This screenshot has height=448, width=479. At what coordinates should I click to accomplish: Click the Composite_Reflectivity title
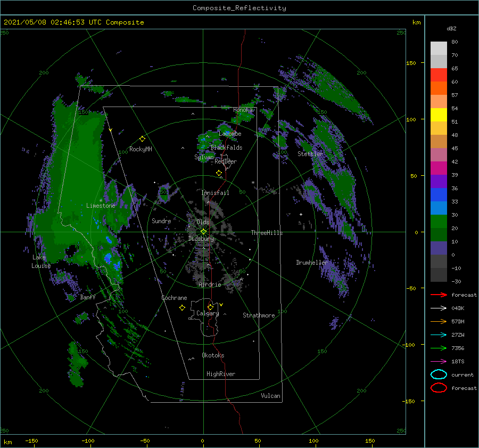(x=240, y=8)
